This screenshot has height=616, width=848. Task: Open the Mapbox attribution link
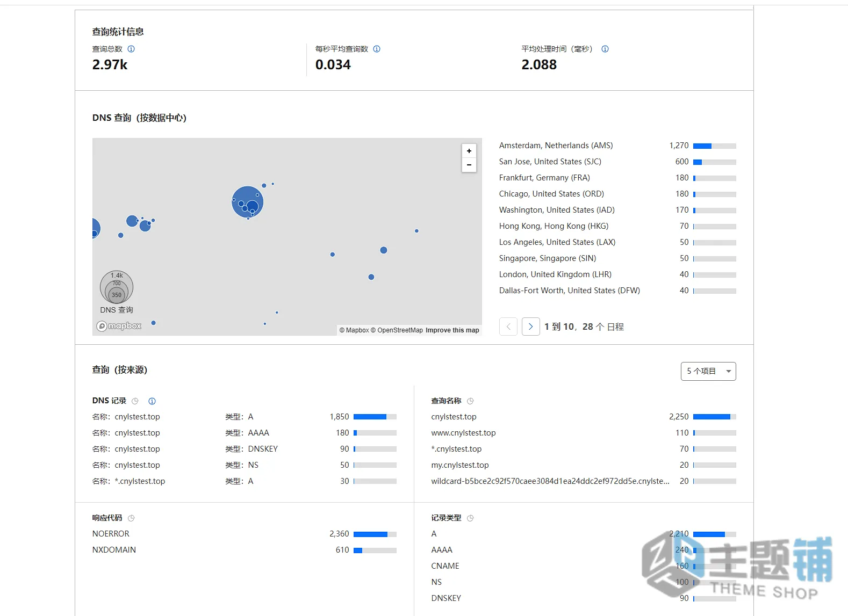click(354, 330)
